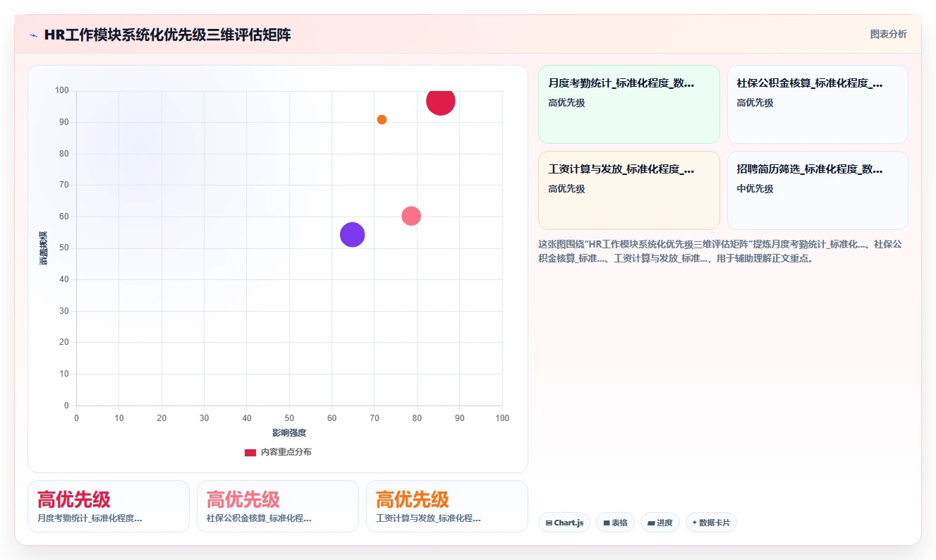Select the small orange bubble on chart
This screenshot has width=936, height=560.
[382, 120]
